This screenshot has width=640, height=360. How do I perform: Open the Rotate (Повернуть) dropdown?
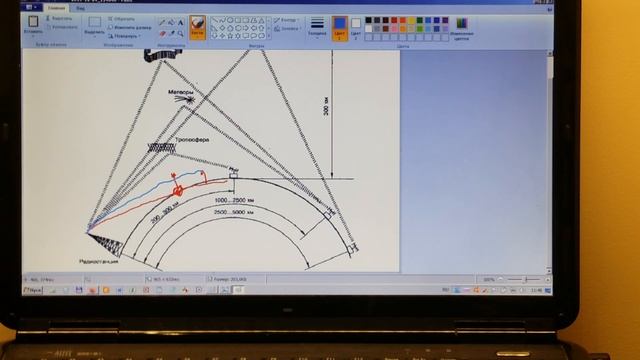point(124,36)
